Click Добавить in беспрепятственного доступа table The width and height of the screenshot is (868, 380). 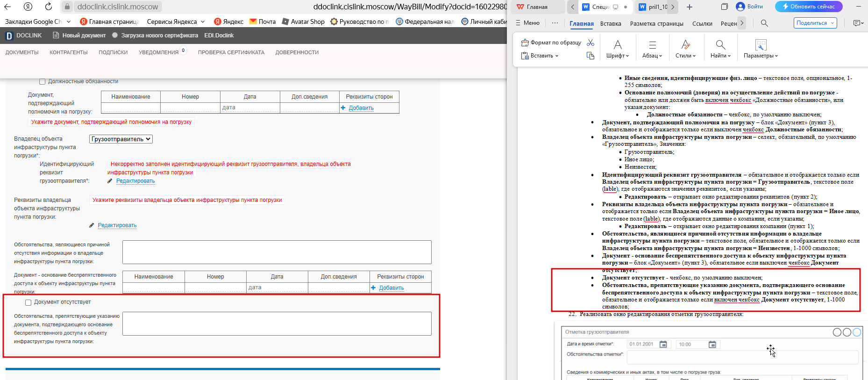pos(391,288)
